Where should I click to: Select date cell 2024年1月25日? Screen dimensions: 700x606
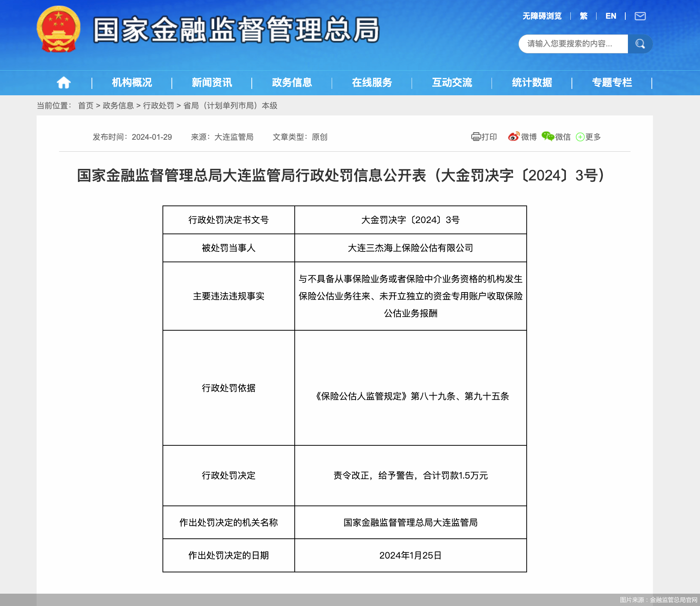pyautogui.click(x=411, y=556)
